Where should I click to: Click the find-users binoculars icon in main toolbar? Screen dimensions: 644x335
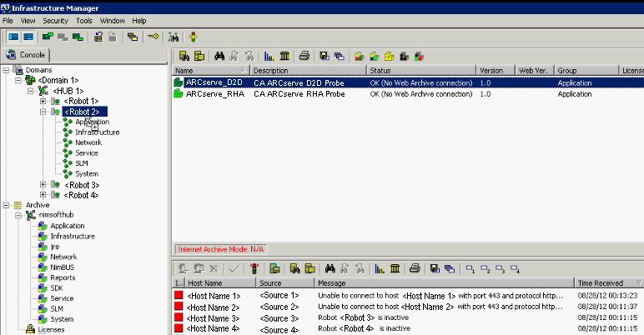click(174, 37)
